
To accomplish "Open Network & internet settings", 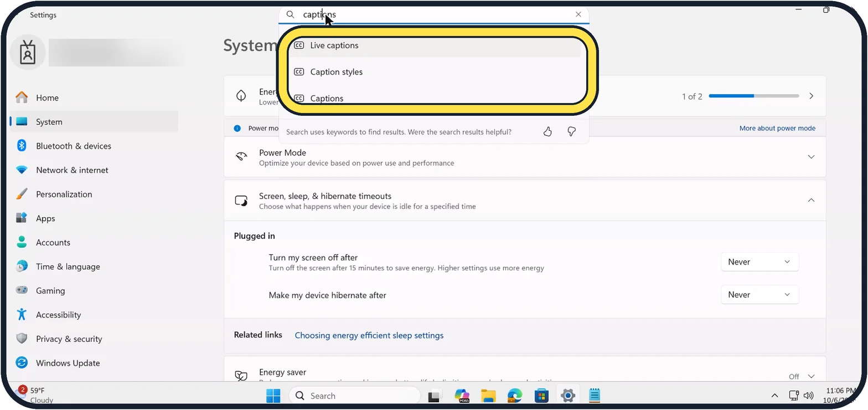I will (94, 170).
